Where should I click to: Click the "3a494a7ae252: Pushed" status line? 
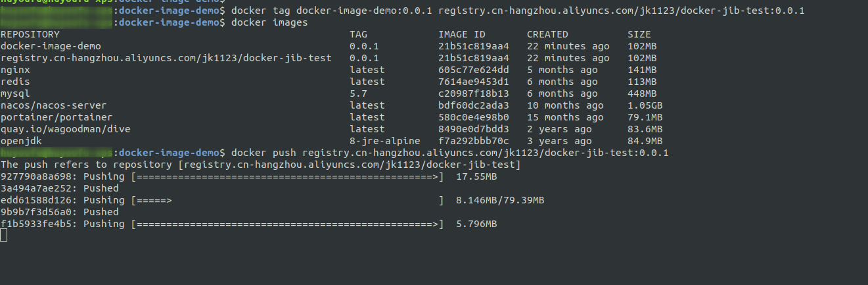[60, 188]
